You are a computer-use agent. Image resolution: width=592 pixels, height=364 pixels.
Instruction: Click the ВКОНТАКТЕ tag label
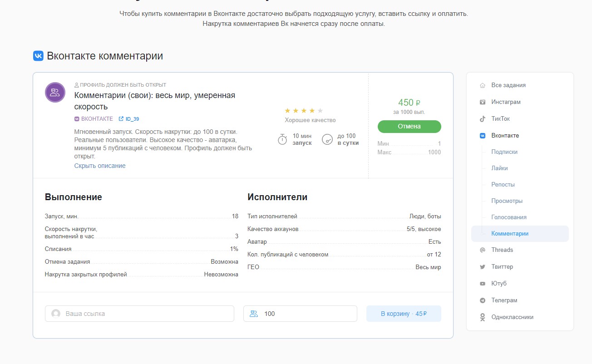[97, 119]
